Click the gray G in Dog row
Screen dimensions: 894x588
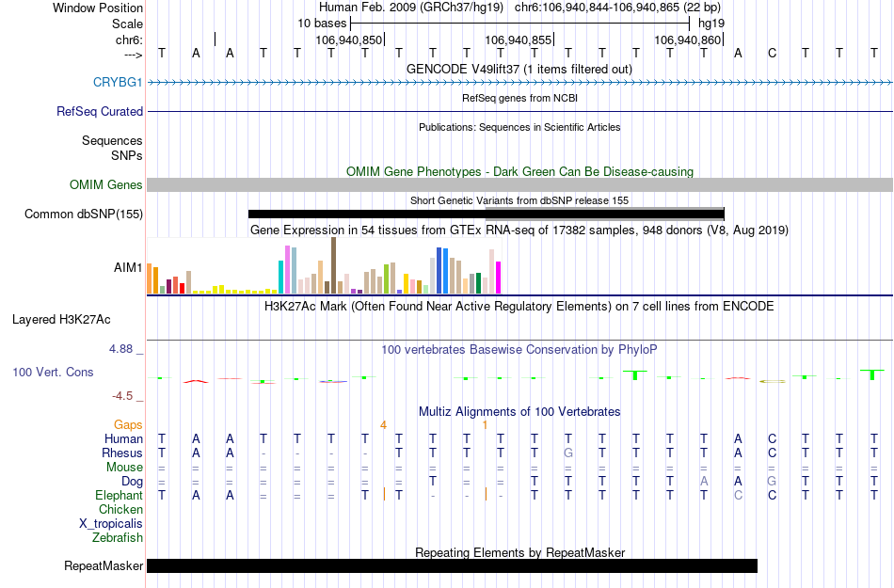(772, 482)
